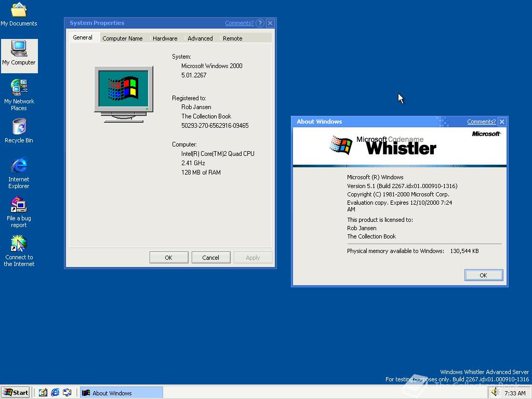This screenshot has height=399, width=532.
Task: Launch Internet Explorer from quick launch
Action: pos(55,393)
